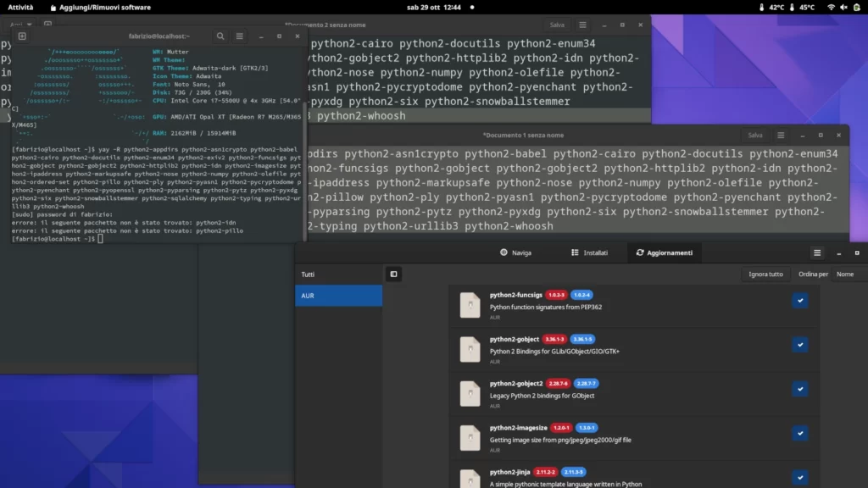868x488 pixels.
Task: Click Python function signatures from PEP362 description
Action: (x=545, y=307)
